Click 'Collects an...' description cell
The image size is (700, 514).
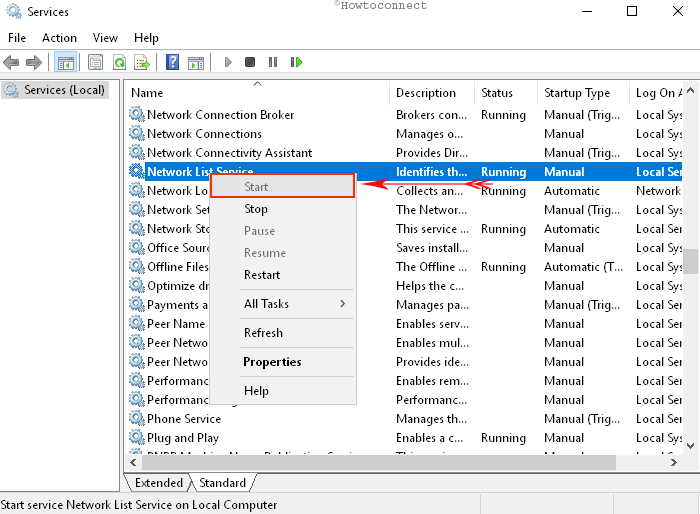coord(429,191)
